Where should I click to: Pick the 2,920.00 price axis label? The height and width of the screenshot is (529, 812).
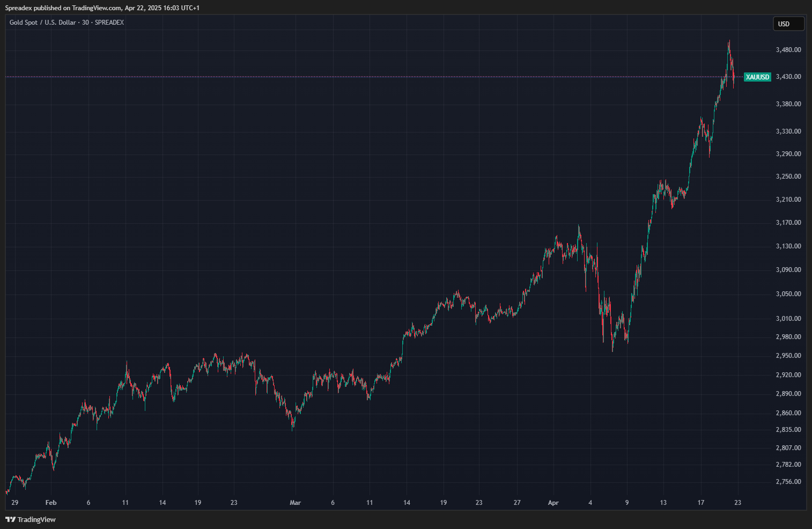point(788,375)
